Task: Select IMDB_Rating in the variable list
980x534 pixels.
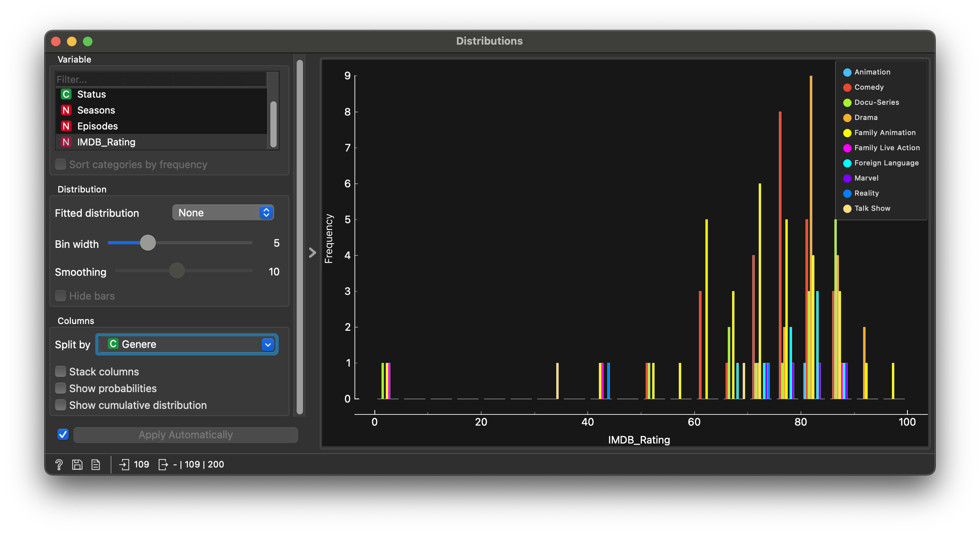Action: [x=106, y=142]
